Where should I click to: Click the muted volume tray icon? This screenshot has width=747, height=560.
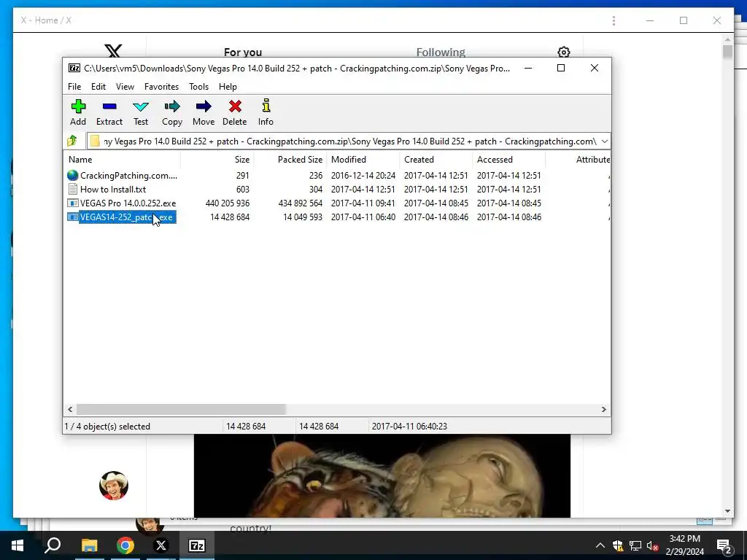tap(653, 545)
